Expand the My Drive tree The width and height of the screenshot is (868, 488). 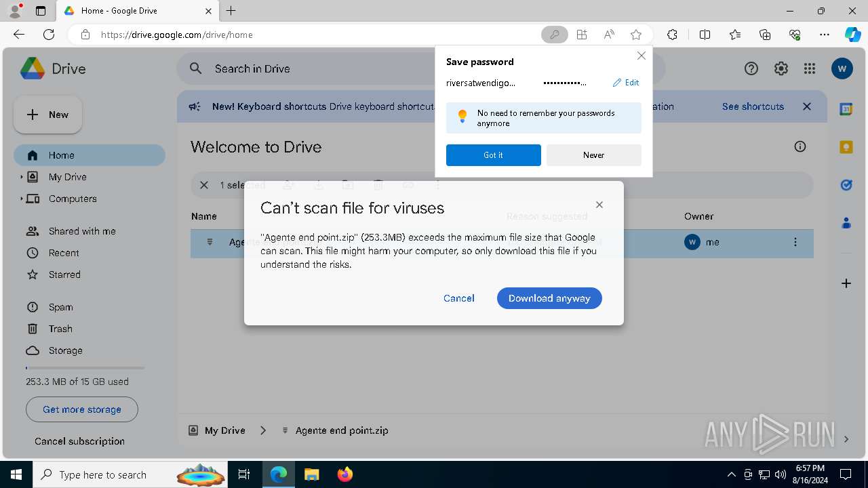point(21,177)
